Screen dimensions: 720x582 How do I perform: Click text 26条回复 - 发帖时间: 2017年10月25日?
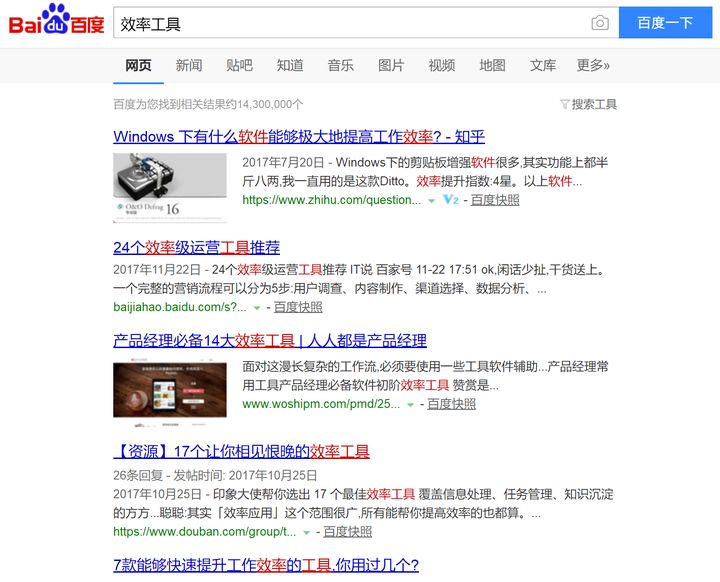(215, 475)
